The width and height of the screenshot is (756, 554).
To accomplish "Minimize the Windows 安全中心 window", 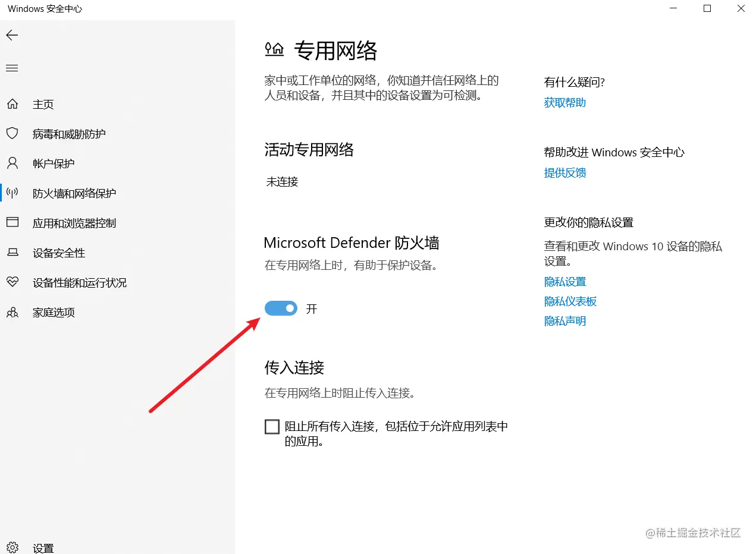I will pos(673,9).
